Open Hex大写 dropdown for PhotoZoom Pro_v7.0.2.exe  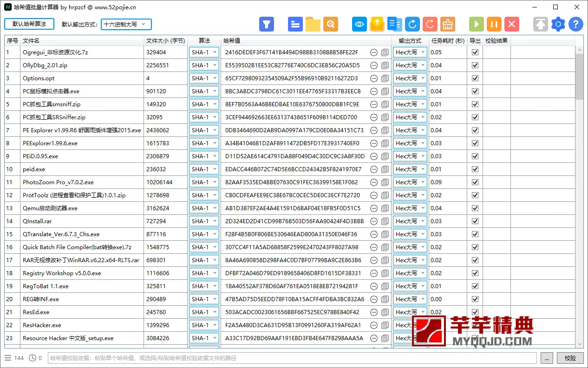pyautogui.click(x=410, y=182)
